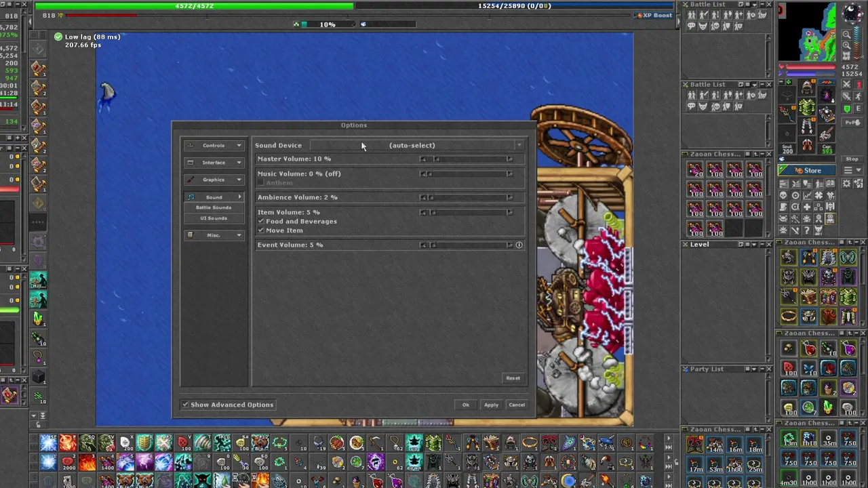Screen dimensions: 868x488
Task: Click the Stop button
Action: [x=852, y=159]
